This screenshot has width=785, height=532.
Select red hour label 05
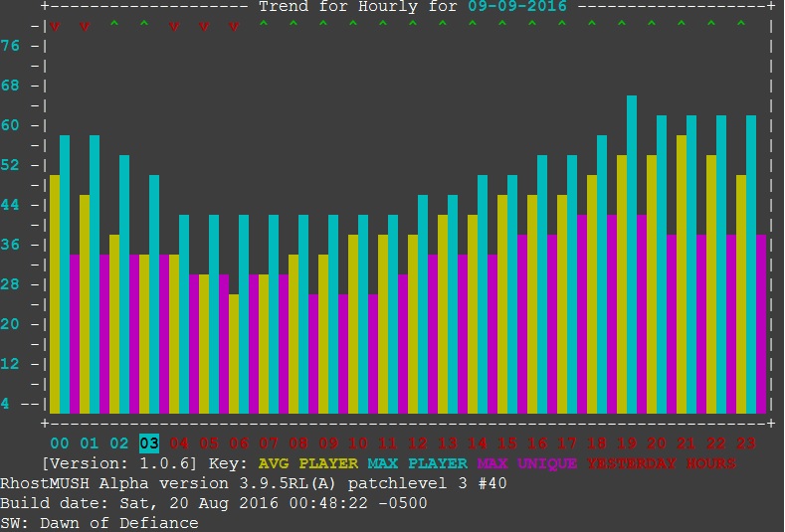click(209, 443)
